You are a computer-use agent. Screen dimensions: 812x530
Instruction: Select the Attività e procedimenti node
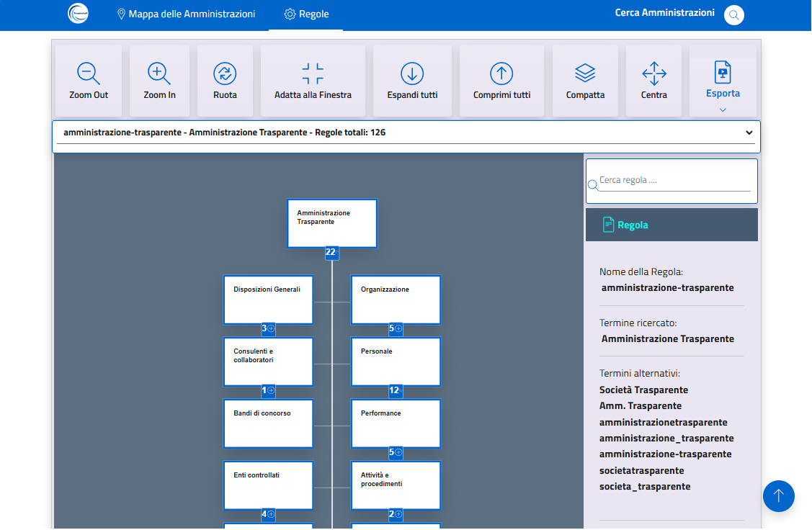(396, 485)
